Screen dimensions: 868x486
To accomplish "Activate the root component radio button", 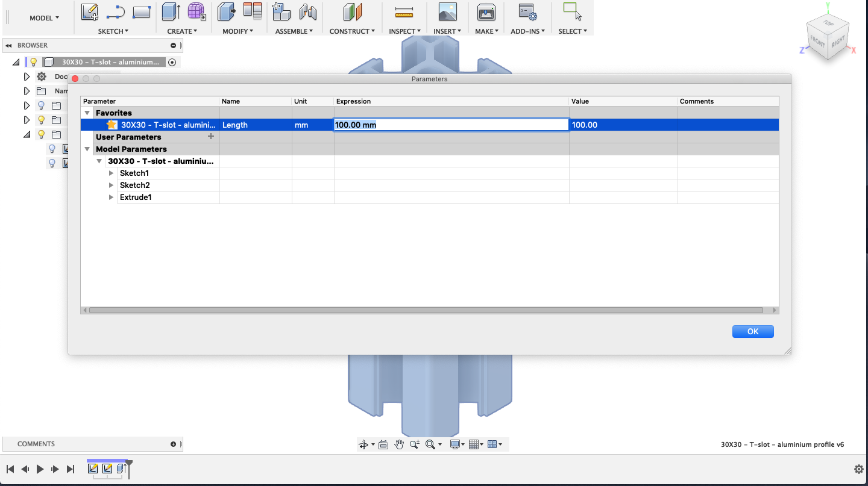I will tap(172, 62).
